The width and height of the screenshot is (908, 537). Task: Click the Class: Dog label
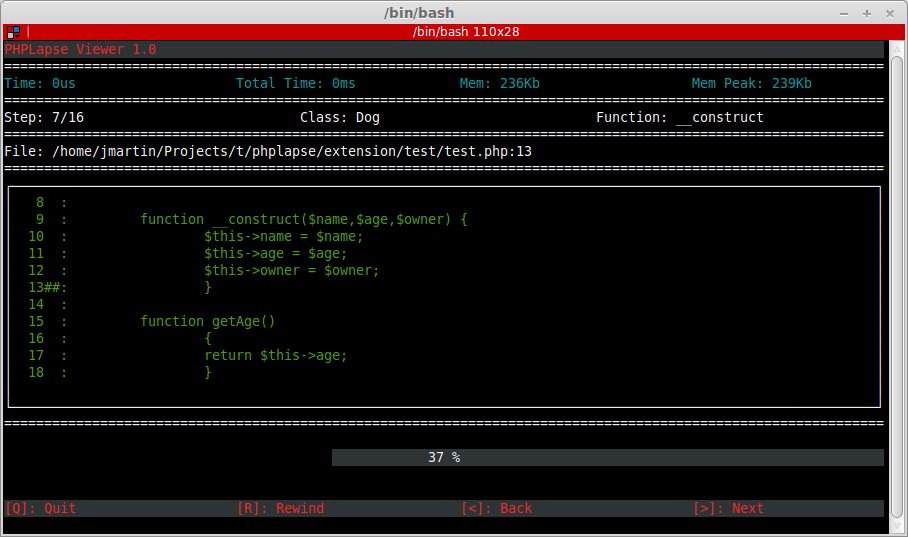click(x=340, y=118)
